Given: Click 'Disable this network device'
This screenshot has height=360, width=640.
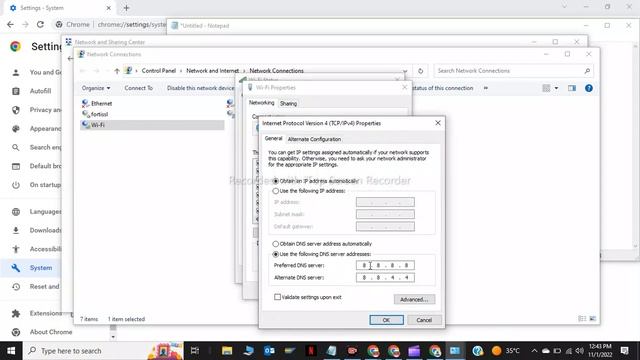Looking at the screenshot, I should tap(200, 88).
